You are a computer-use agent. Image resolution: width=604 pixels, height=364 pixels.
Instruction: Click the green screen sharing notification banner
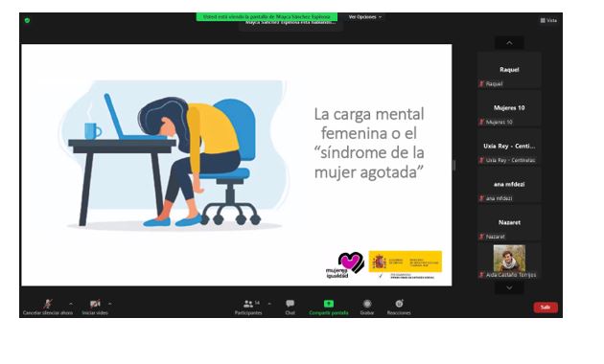coord(267,17)
